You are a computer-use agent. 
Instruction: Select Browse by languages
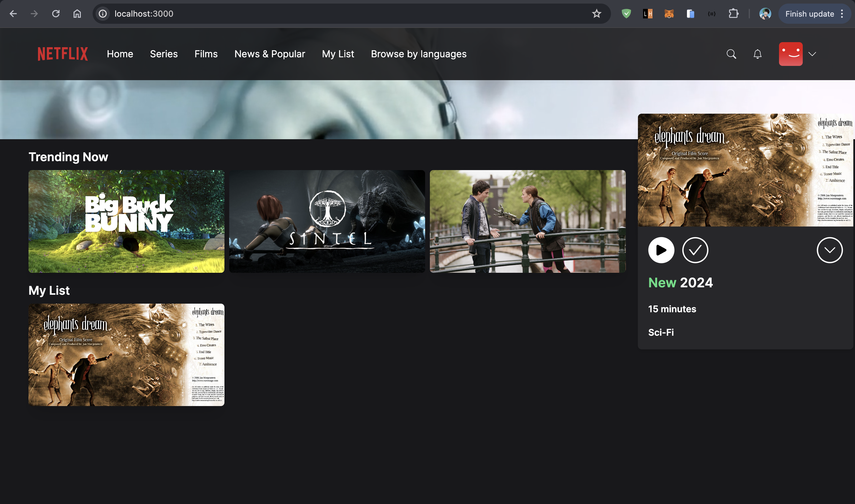coord(419,54)
